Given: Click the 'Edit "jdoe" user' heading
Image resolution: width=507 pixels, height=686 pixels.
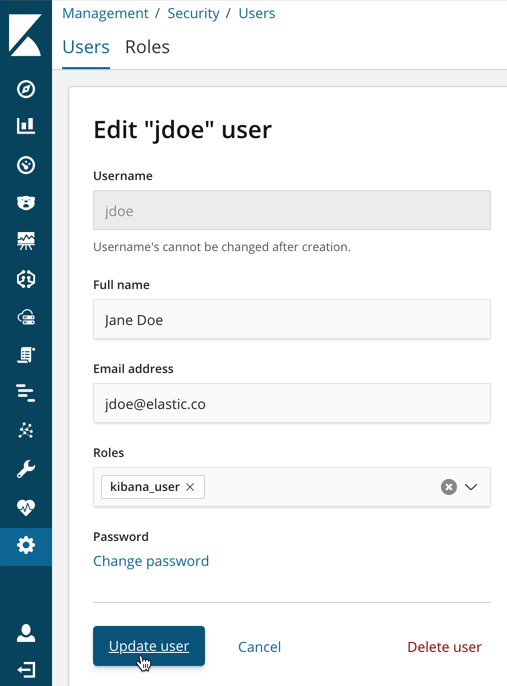Looking at the screenshot, I should [182, 130].
